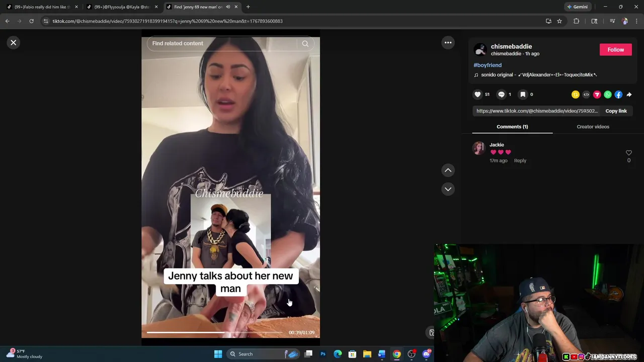Open comments via the speech bubble icon

501,95
